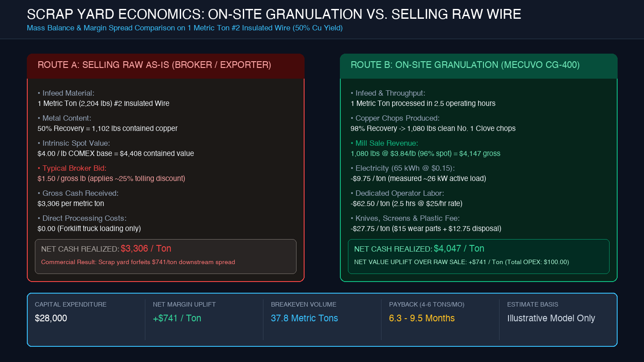Click the main title 'Scrap Yard Economics' heading

tap(274, 14)
